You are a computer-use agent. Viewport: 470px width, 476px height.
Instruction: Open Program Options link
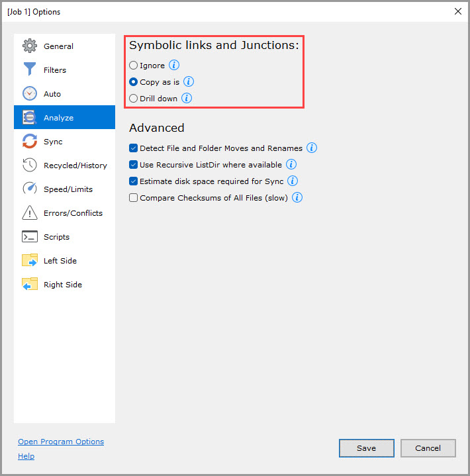61,442
